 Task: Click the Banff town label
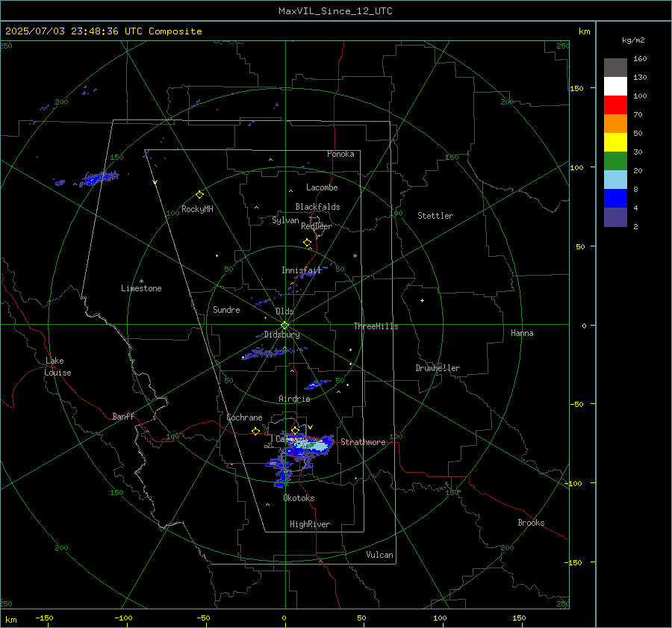[123, 416]
